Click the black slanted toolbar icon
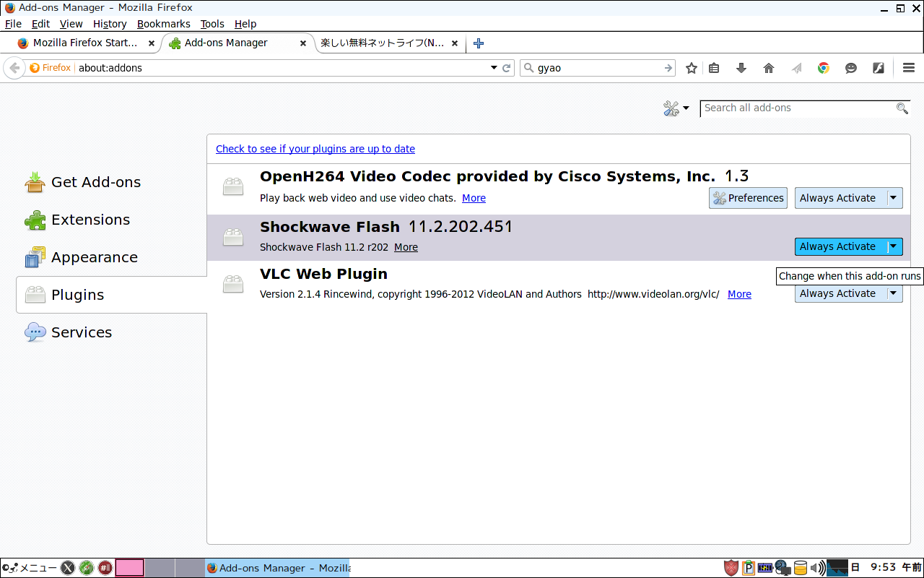924x578 pixels. [879, 68]
